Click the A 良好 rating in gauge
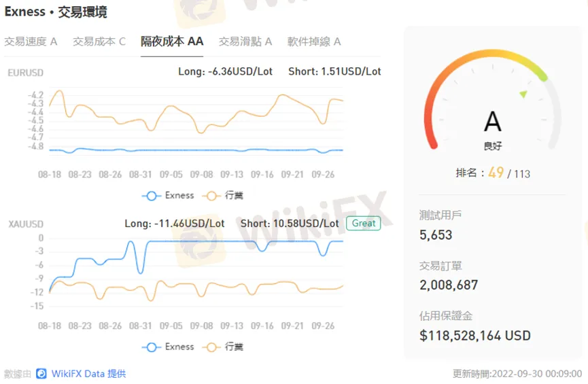 [492, 130]
